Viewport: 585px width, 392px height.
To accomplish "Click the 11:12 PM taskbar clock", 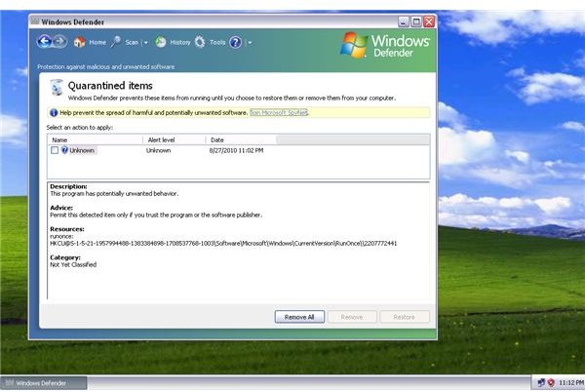I will (570, 383).
